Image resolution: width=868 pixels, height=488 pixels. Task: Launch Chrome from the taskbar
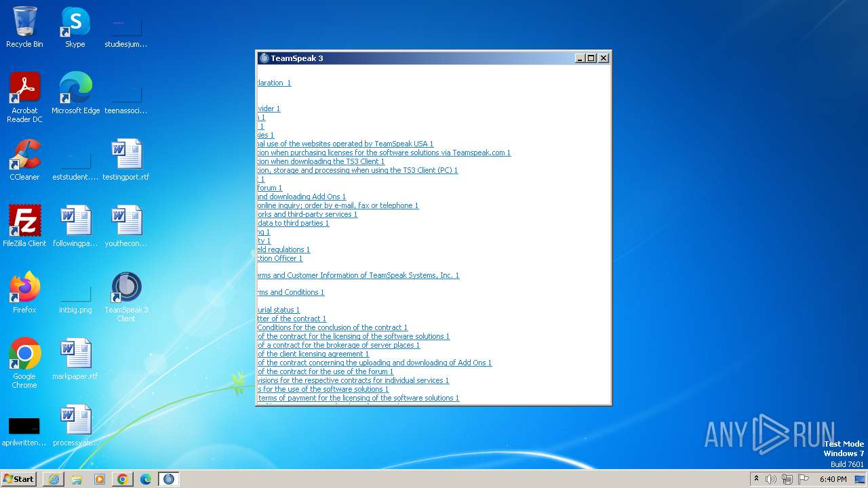click(x=123, y=479)
